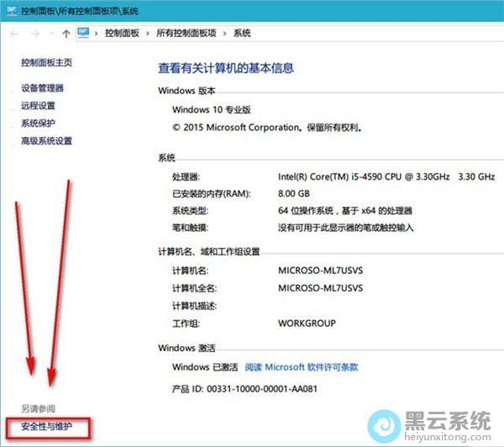This screenshot has height=447, width=504.
Task: Click the 2015 Microsoft Corporation copyright line
Action: click(x=267, y=128)
